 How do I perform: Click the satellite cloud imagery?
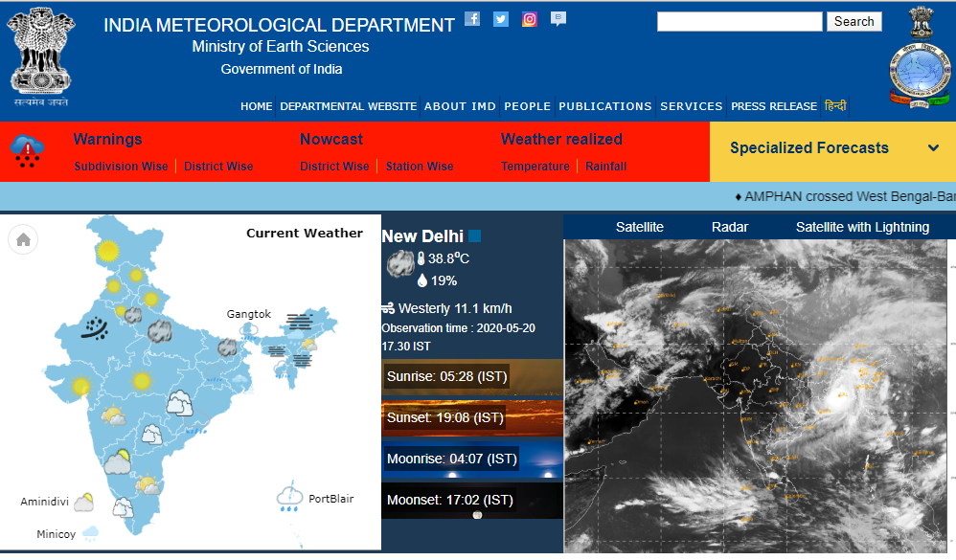point(758,396)
